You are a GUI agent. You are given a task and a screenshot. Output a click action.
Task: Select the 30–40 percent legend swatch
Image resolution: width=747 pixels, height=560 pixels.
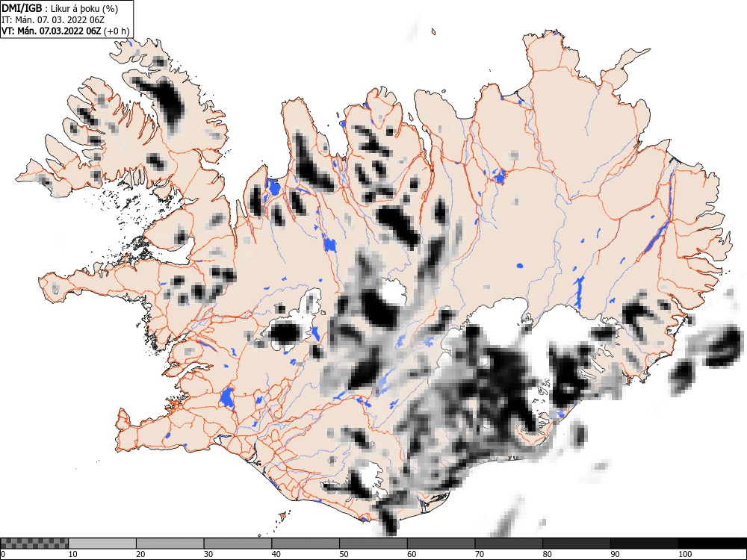(x=238, y=544)
